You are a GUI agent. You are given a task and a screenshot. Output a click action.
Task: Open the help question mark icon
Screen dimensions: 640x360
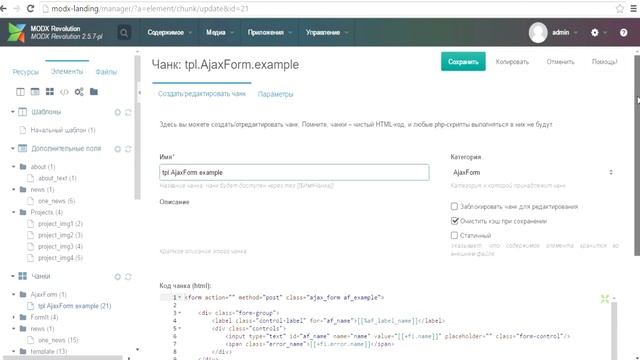point(623,33)
